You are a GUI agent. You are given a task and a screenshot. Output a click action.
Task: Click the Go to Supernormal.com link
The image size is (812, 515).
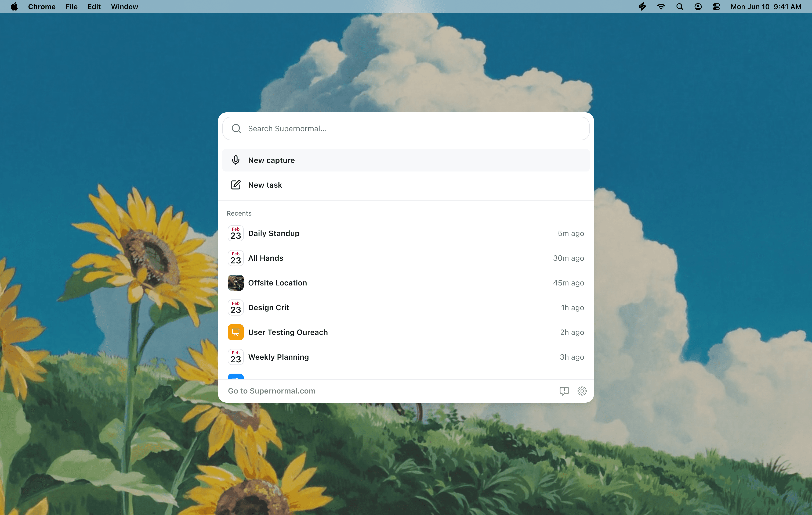pos(271,391)
